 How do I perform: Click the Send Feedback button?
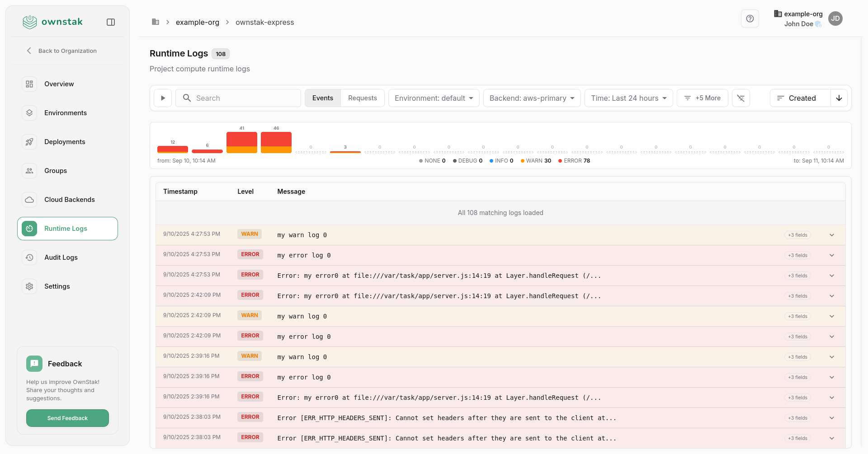(67, 418)
